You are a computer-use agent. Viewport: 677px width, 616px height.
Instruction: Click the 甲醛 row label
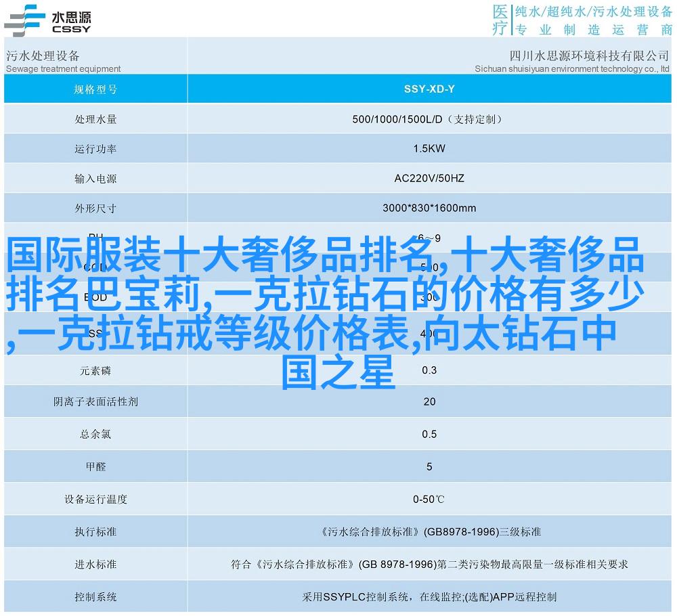[x=95, y=466]
